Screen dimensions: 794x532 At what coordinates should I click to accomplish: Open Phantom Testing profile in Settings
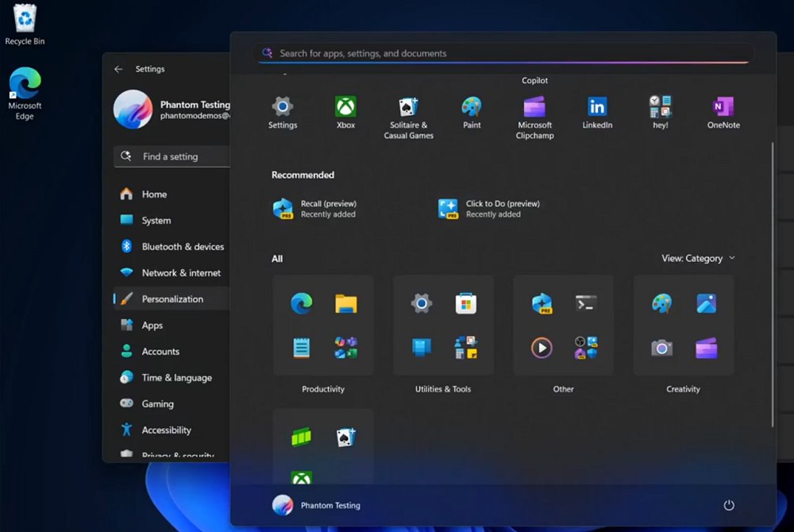pyautogui.click(x=172, y=110)
